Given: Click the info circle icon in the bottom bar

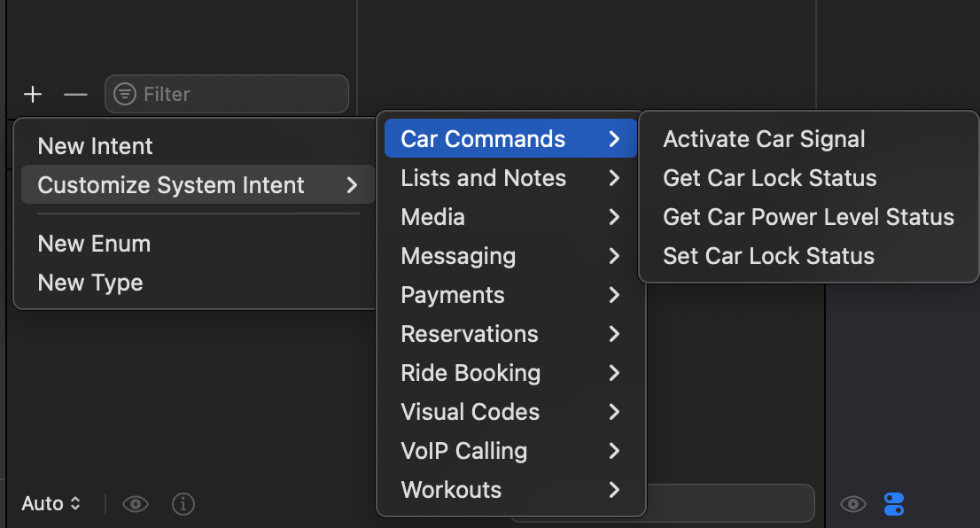Looking at the screenshot, I should point(183,504).
